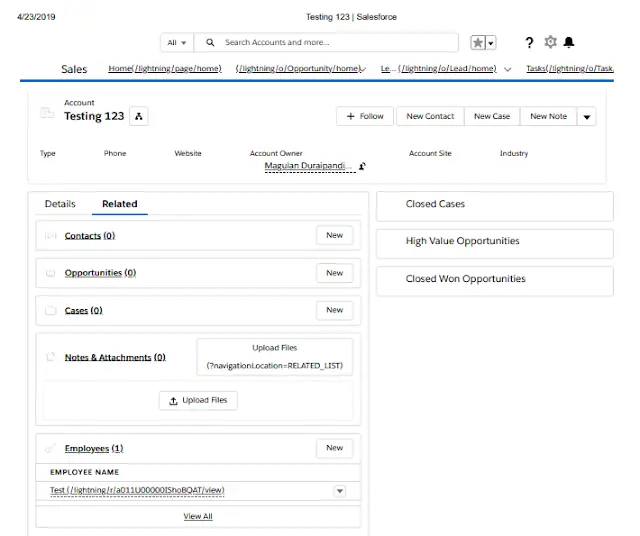This screenshot has width=640, height=536.
Task: Open the Magulan Duraipandi owner link
Action: pos(308,166)
